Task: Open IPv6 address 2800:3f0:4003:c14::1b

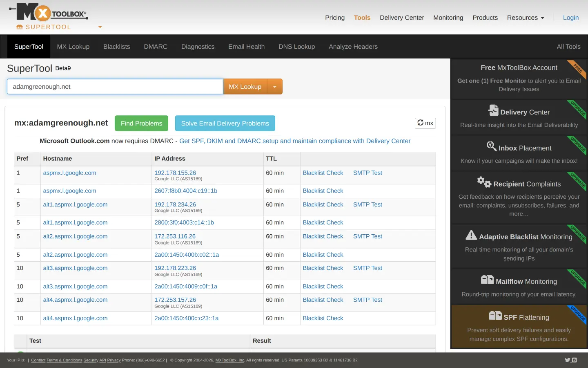Action: tap(184, 222)
